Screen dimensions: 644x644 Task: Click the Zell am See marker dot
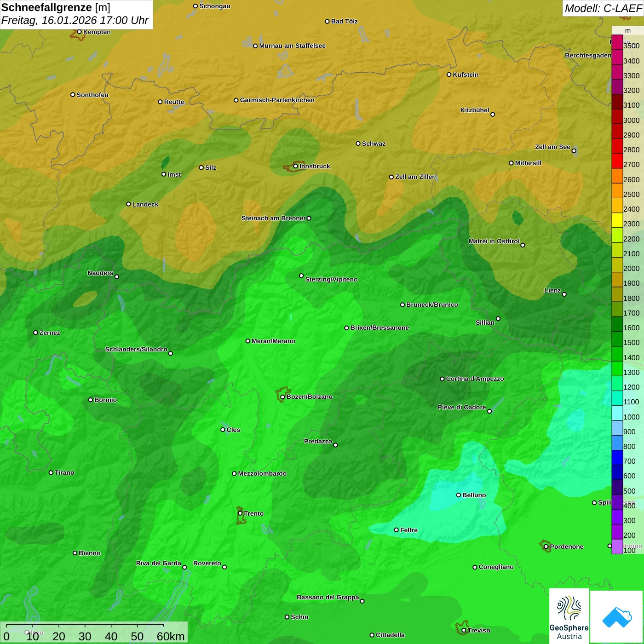tap(574, 151)
